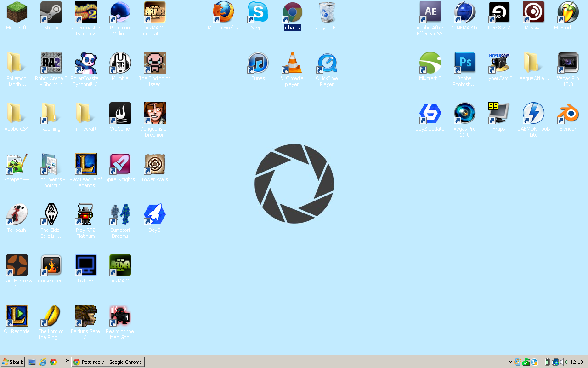Click the Mixcraft 5 shortcut
Screen dimensions: 588x368
(430, 63)
